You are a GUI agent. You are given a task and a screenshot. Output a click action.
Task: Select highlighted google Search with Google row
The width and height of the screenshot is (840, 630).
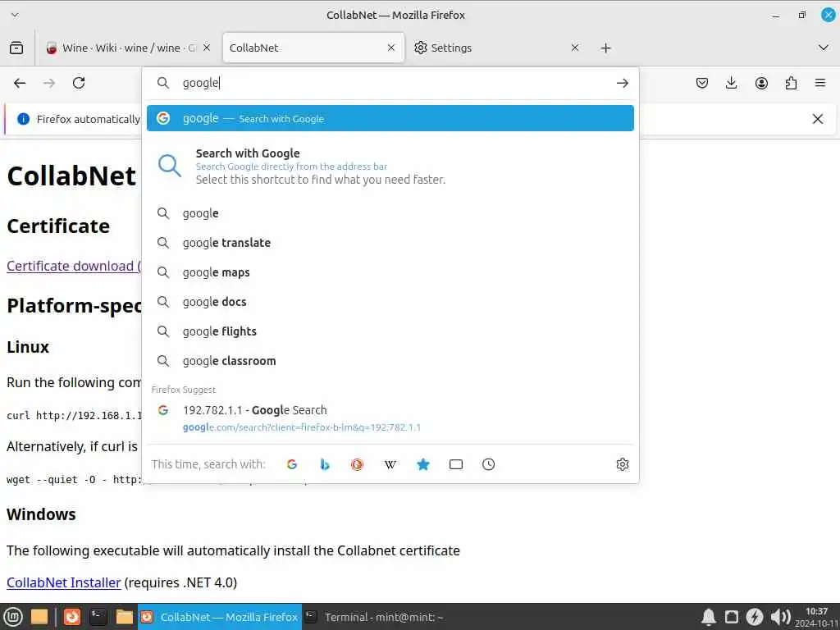[390, 118]
